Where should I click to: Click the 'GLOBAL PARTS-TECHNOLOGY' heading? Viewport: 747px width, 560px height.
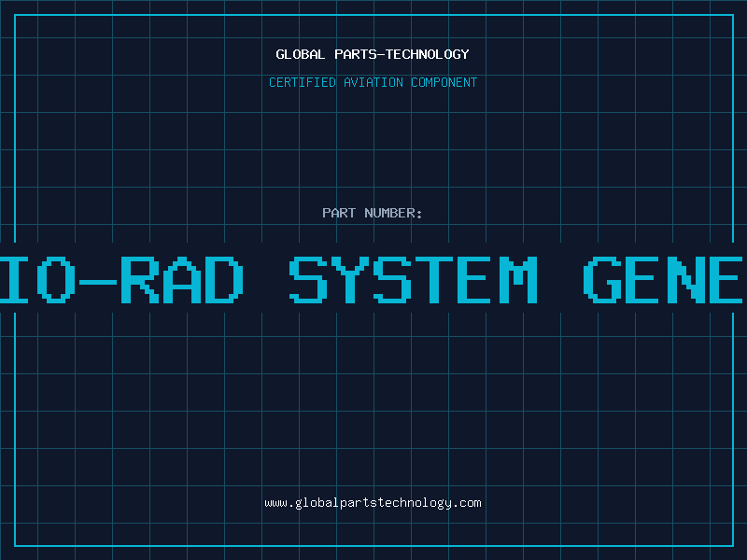[373, 54]
